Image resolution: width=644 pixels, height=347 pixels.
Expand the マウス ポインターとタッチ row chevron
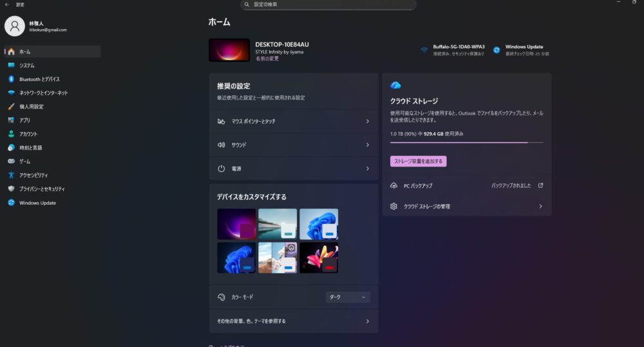tap(367, 121)
